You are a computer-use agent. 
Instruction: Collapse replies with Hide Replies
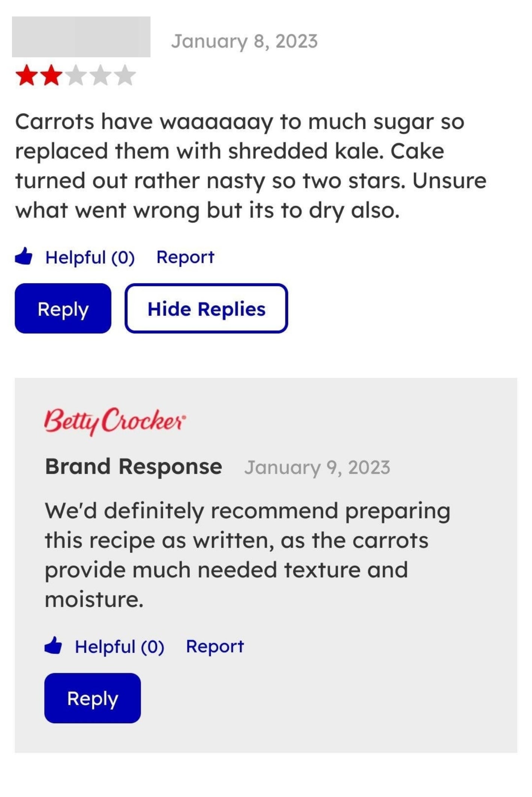click(206, 309)
